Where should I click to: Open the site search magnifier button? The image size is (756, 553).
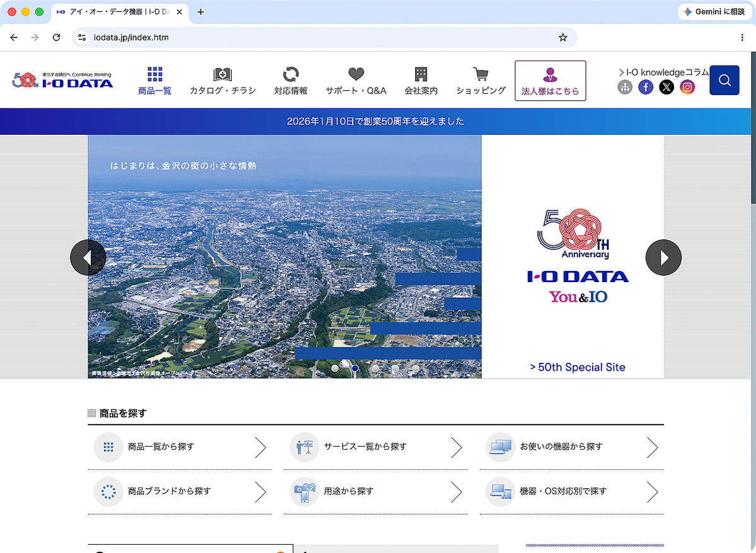click(x=724, y=80)
